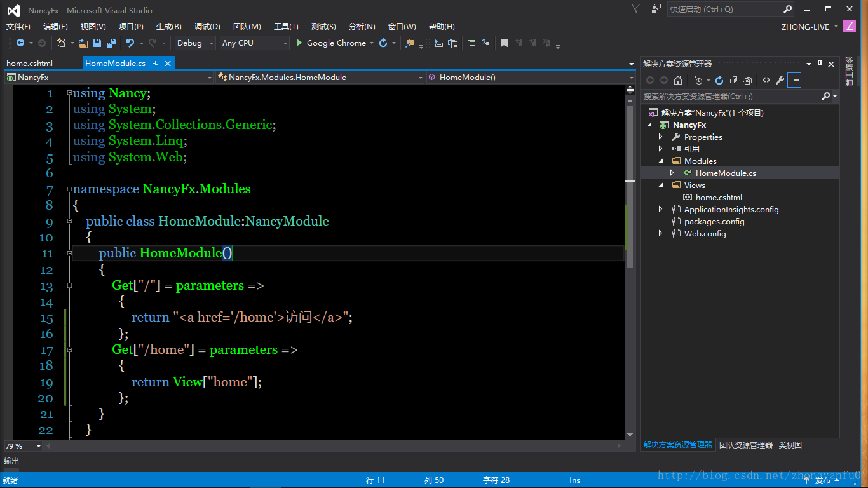This screenshot has height=488, width=868.
Task: Click Collapse All icon in Solution Explorer
Action: (x=733, y=80)
